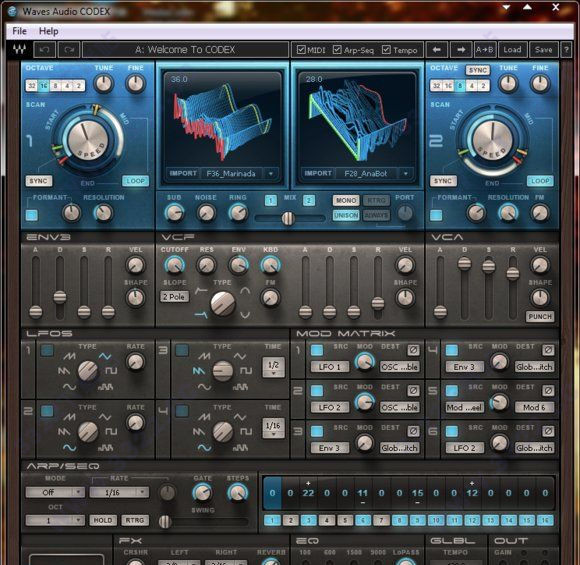This screenshot has width=580, height=565.
Task: Open the question mark help button
Action: point(566,50)
